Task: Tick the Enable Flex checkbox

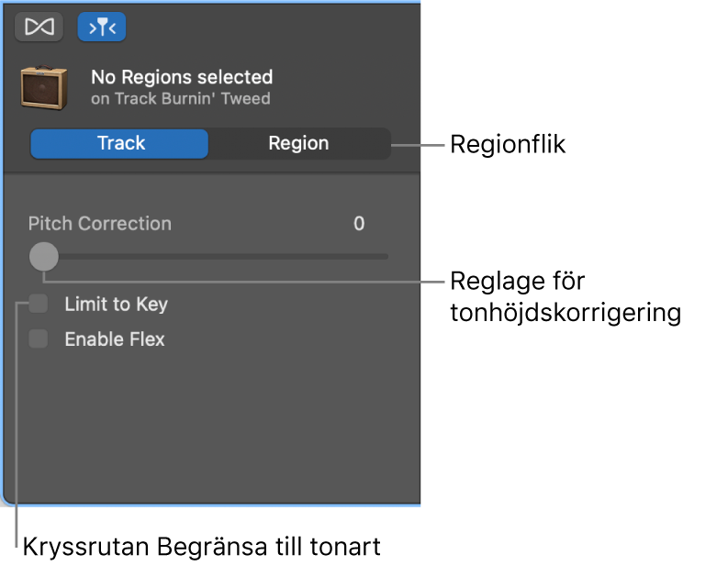Action: 39,339
